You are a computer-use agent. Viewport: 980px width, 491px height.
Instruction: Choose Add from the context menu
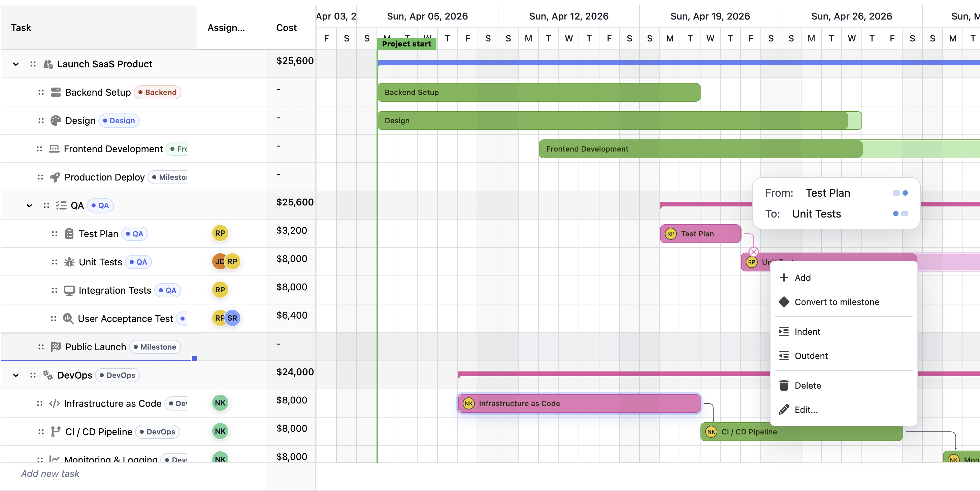click(x=844, y=277)
